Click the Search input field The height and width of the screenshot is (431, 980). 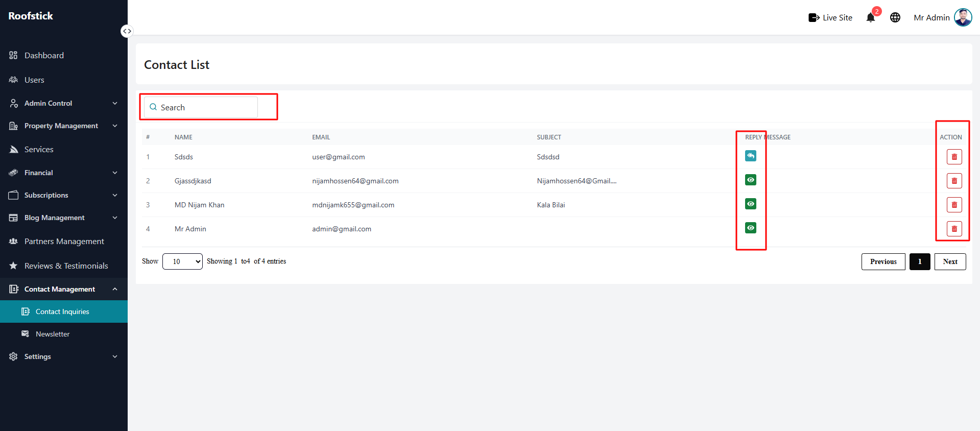(x=201, y=107)
